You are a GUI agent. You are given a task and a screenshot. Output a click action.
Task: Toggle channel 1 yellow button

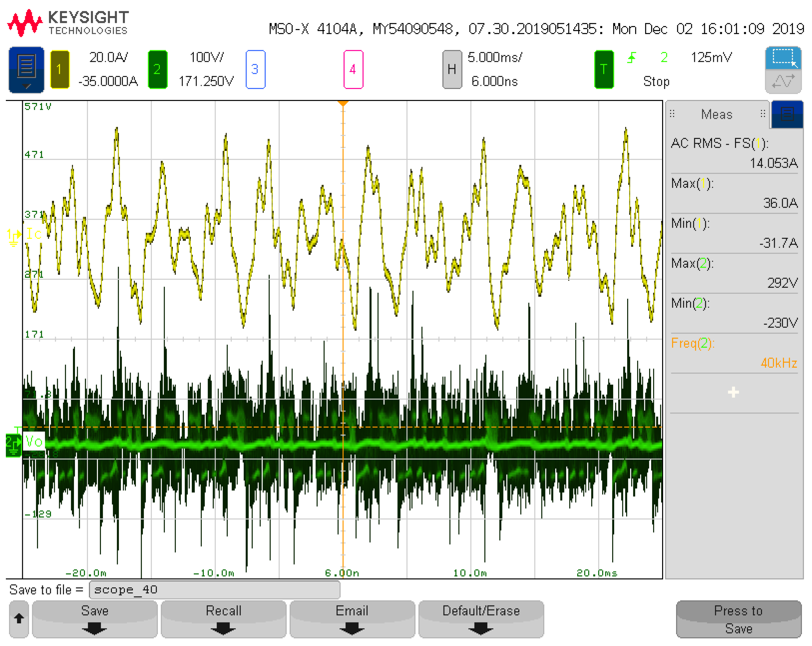(x=59, y=69)
